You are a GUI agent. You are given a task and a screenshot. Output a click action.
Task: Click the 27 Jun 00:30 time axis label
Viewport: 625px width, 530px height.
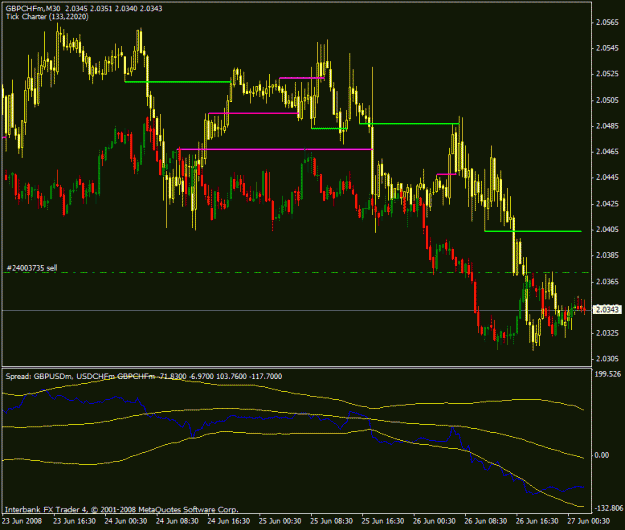588,521
